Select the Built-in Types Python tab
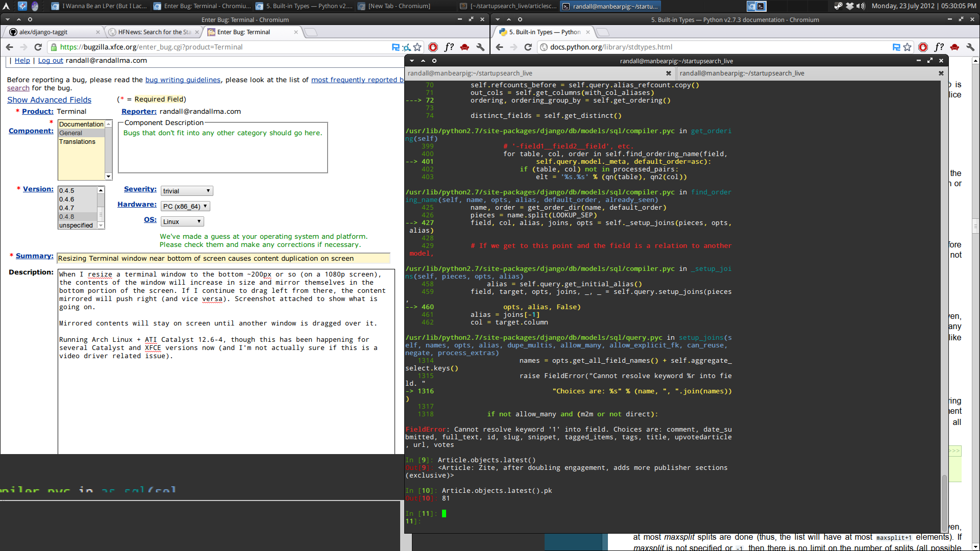Screen dimensions: 980x551 pyautogui.click(x=544, y=32)
